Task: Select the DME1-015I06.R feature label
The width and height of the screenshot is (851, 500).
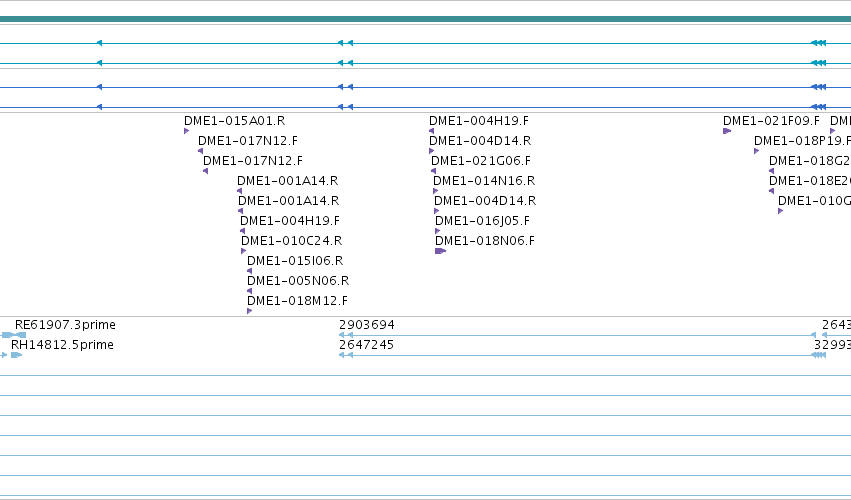Action: [x=295, y=261]
